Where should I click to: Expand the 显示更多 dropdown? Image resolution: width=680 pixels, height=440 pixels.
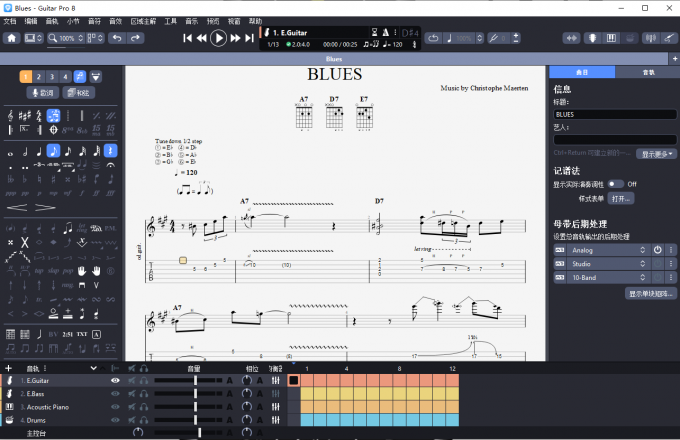pos(658,154)
